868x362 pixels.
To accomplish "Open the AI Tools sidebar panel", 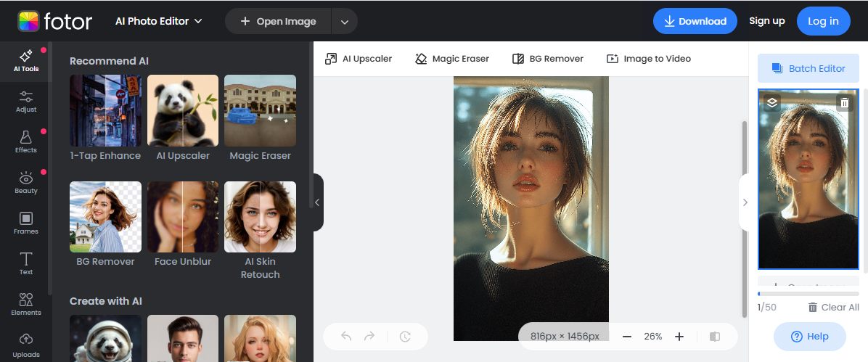I will pos(26,62).
